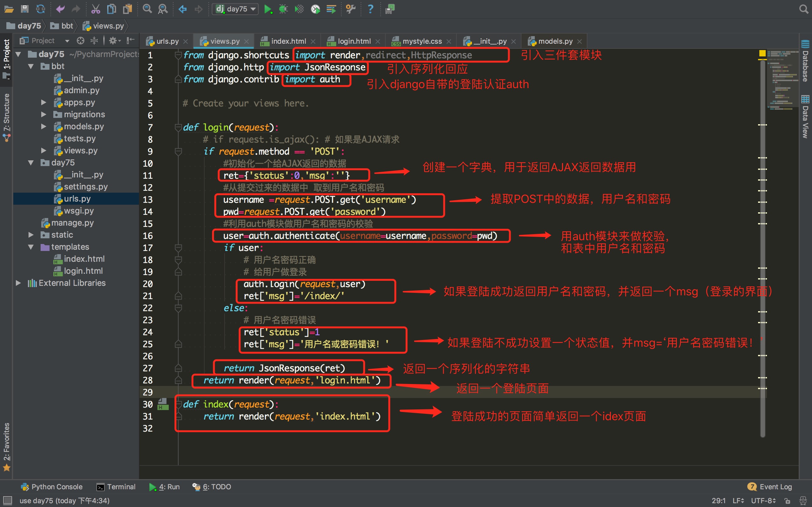This screenshot has width=812, height=507.
Task: Click the Debug bug icon
Action: (283, 9)
